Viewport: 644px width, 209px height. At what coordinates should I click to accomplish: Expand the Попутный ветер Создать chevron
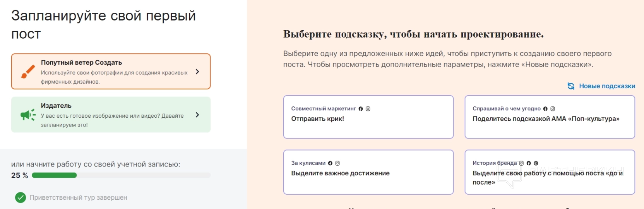tap(197, 72)
